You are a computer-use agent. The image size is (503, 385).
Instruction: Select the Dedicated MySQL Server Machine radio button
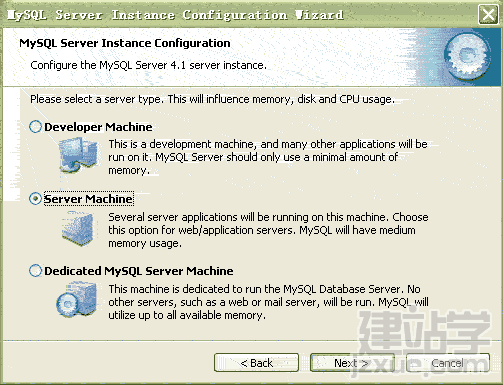(x=35, y=271)
